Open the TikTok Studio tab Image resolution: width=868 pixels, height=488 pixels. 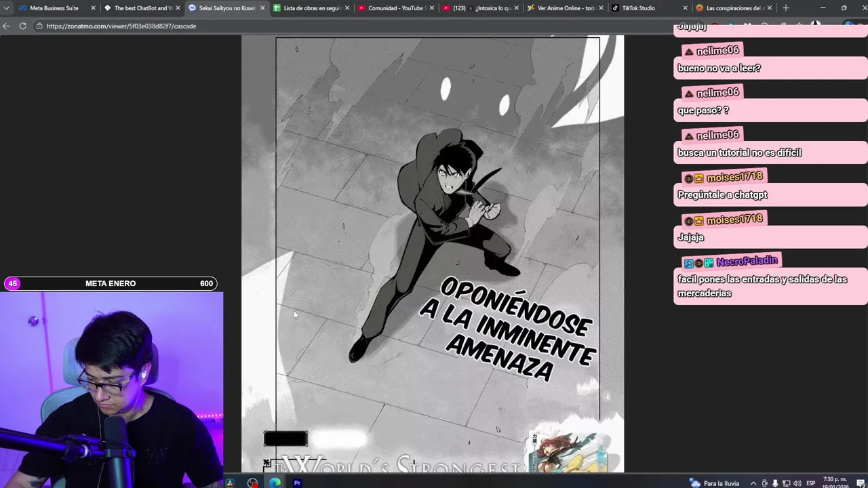click(650, 8)
